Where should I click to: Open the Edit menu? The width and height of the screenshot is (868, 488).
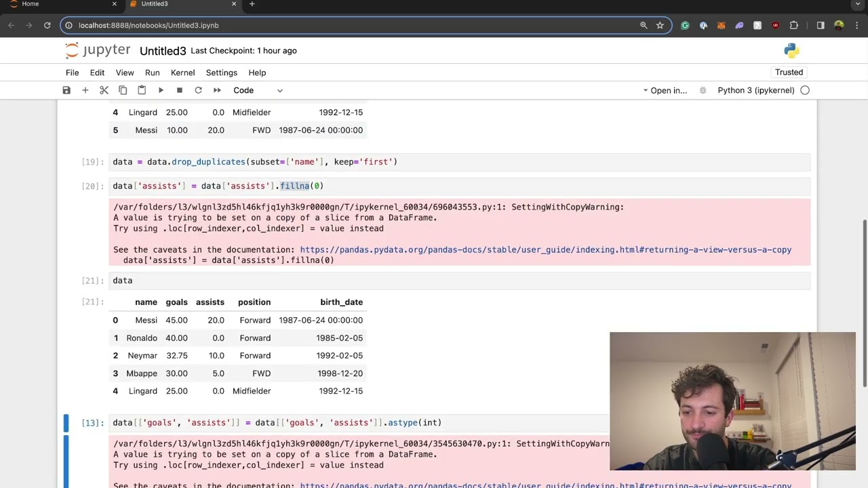pyautogui.click(x=97, y=73)
